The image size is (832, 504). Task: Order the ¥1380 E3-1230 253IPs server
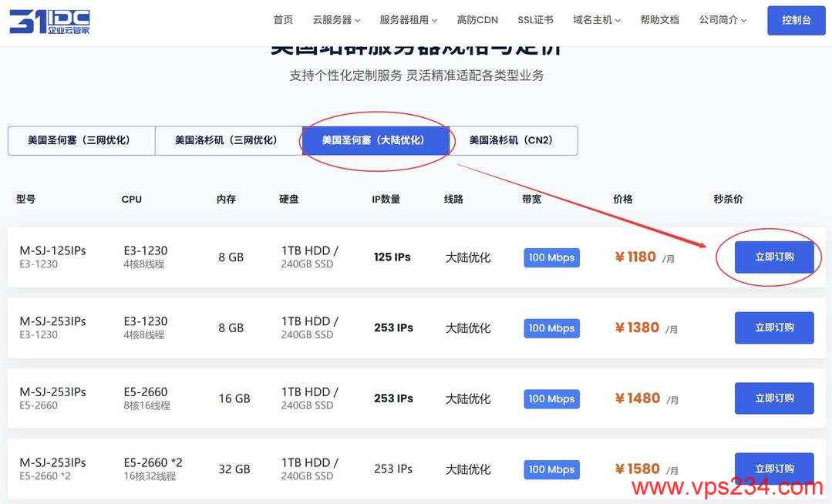tap(774, 328)
